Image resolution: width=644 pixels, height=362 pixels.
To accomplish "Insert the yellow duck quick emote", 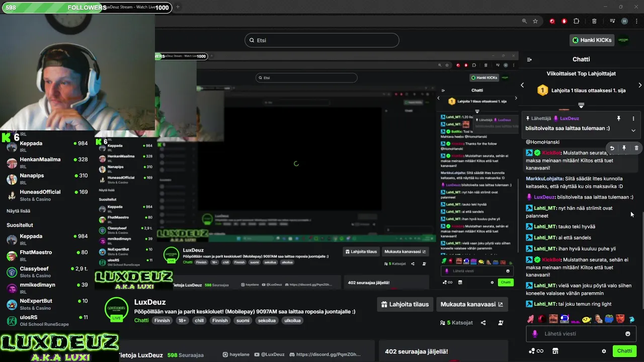I will [587, 319].
